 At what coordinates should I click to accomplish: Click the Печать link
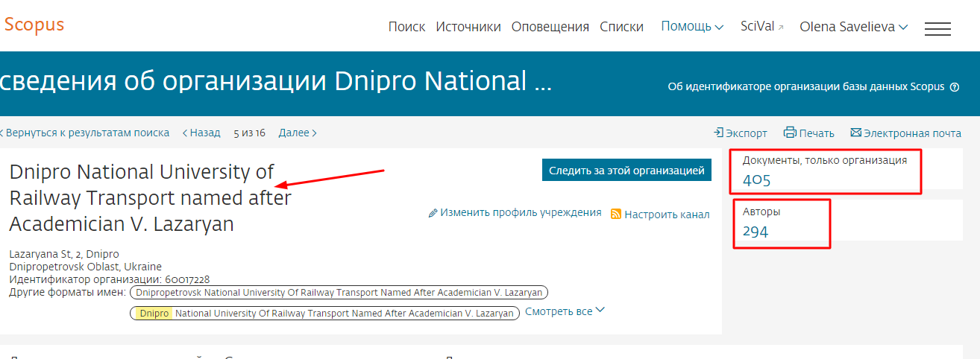pos(817,133)
